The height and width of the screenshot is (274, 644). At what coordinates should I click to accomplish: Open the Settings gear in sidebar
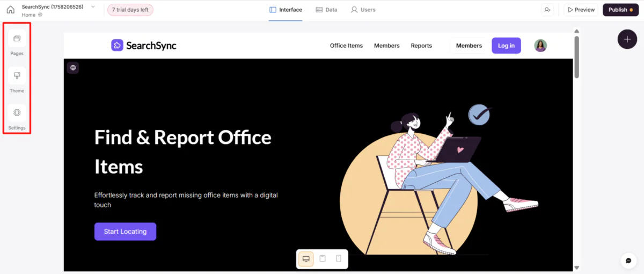[17, 113]
